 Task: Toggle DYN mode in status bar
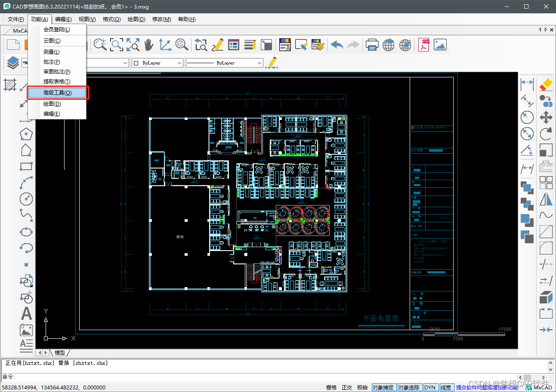430,387
